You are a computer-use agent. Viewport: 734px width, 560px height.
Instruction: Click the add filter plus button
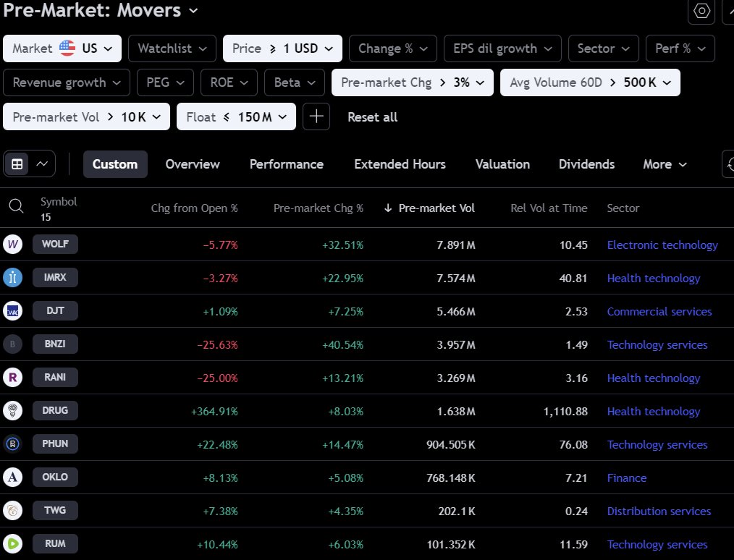(316, 116)
